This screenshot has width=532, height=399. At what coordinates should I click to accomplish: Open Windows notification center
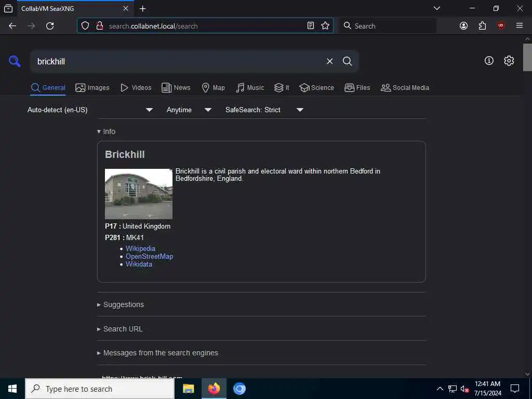(x=515, y=389)
